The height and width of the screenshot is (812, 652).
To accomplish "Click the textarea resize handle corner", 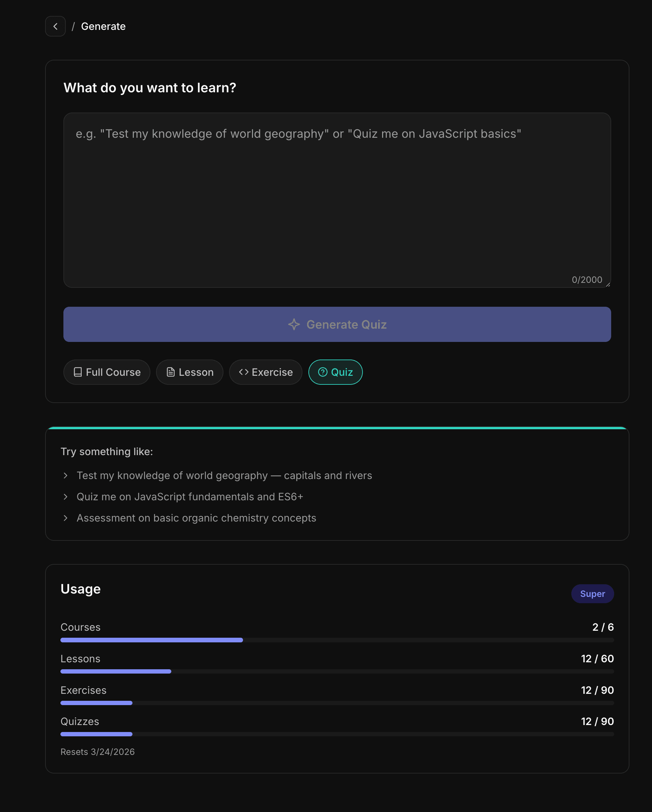I will (608, 285).
